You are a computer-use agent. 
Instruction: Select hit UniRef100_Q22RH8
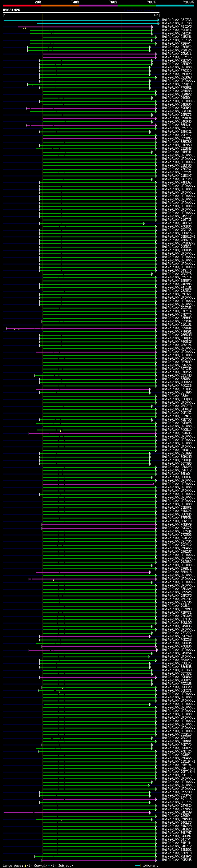click(x=176, y=149)
